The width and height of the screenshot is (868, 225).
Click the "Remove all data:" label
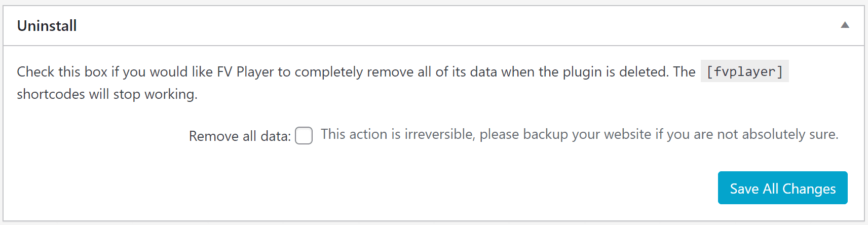(x=240, y=136)
